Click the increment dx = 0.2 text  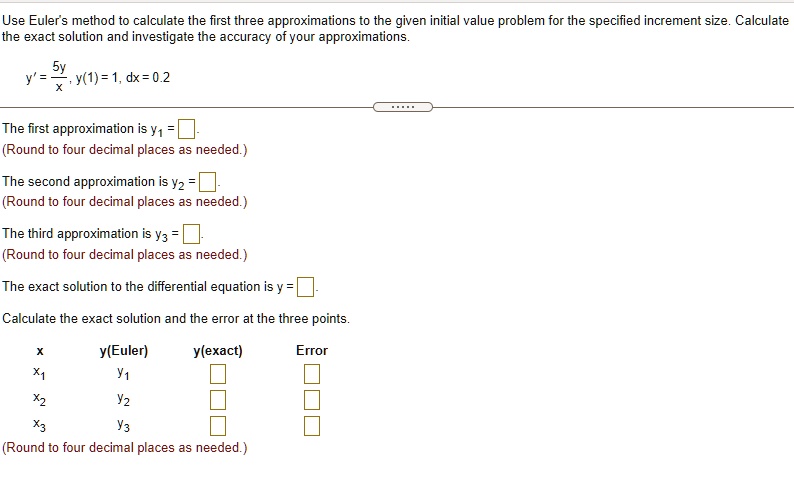(148, 77)
